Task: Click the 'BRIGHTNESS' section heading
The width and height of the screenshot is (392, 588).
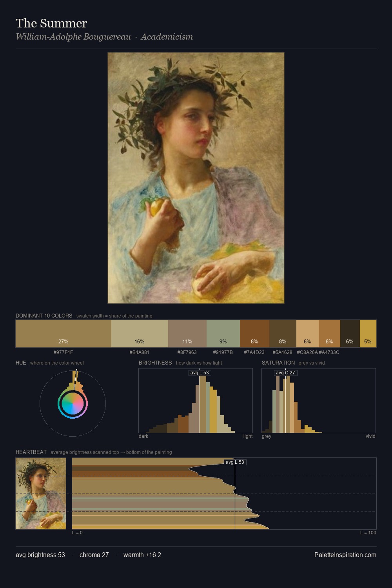Action: click(155, 363)
